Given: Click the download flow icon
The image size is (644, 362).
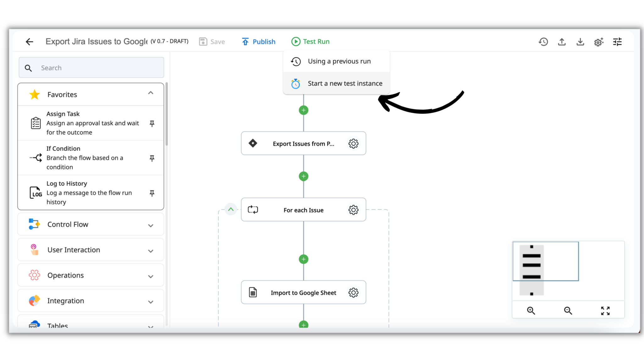Looking at the screenshot, I should [580, 41].
